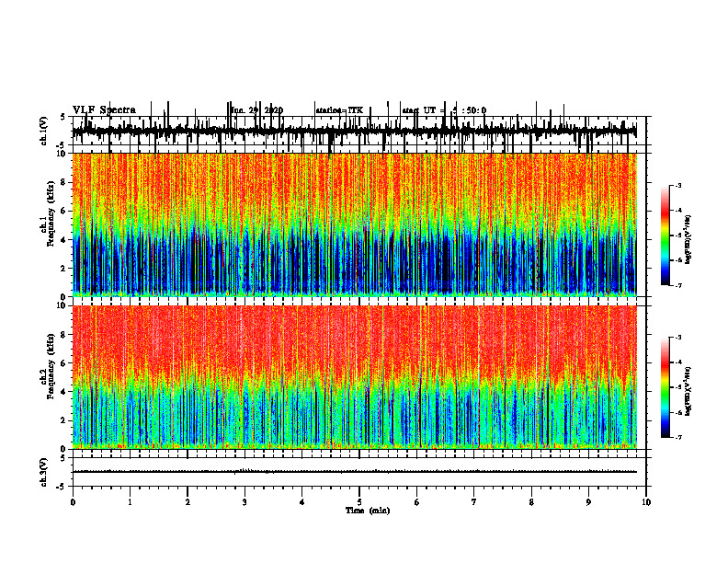Click time axis tick label "6"
The width and height of the screenshot is (728, 563).
pyautogui.click(x=417, y=502)
